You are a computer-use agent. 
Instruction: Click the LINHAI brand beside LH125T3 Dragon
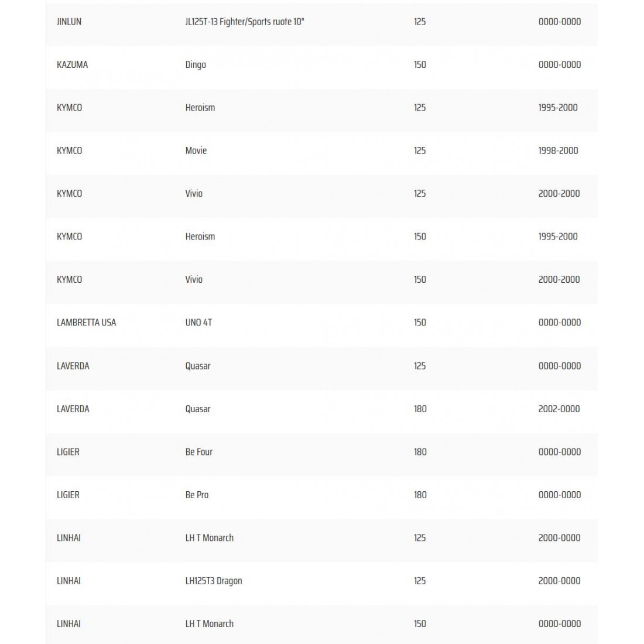point(68,581)
